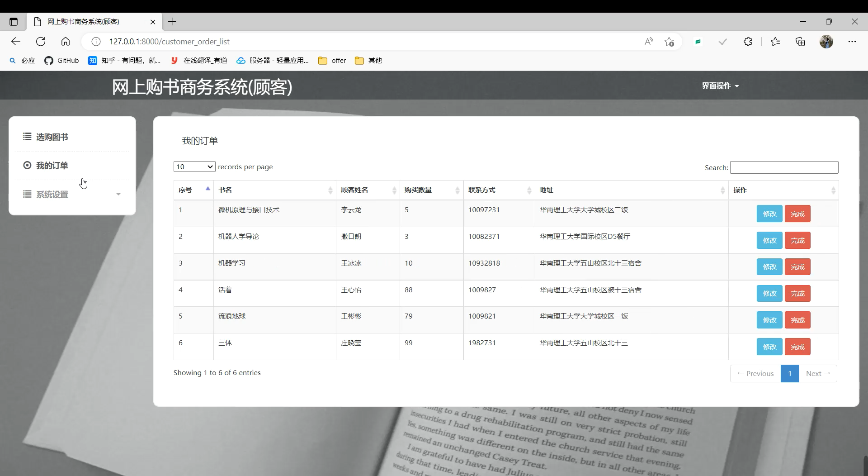Screen dimensions: 868x476
Task: Close the 网上购书商务系统(顾客) tab
Action: (153, 22)
